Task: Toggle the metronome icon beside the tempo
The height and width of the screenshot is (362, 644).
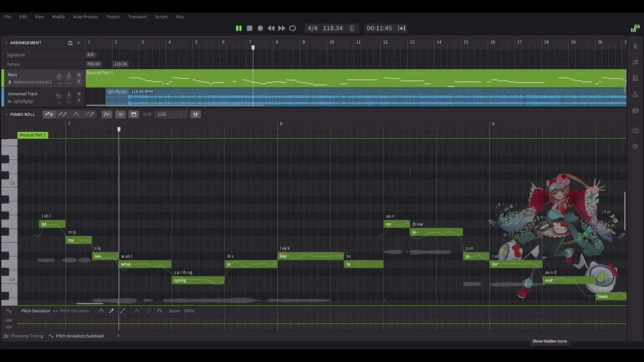Action: (x=352, y=28)
